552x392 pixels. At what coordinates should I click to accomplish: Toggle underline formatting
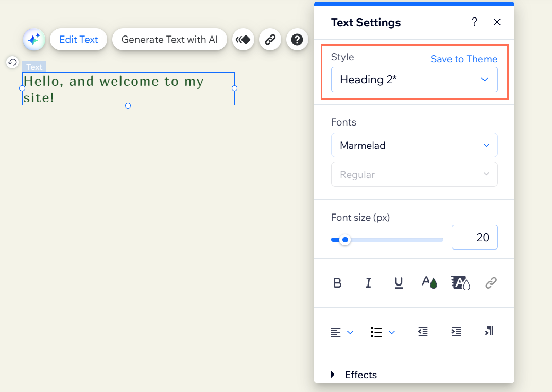399,282
